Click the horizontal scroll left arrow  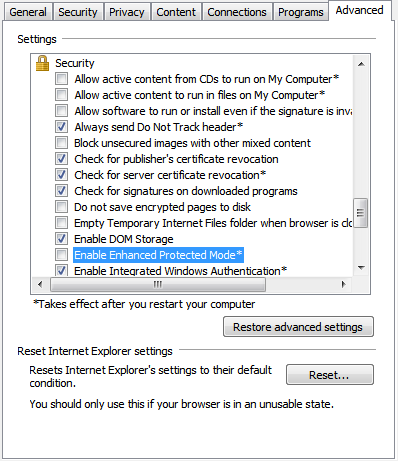tap(40, 284)
